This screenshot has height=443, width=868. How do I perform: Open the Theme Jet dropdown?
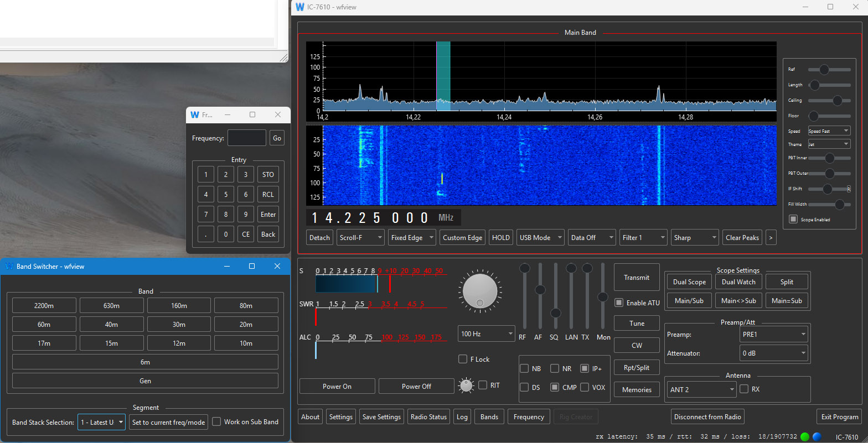(x=829, y=144)
